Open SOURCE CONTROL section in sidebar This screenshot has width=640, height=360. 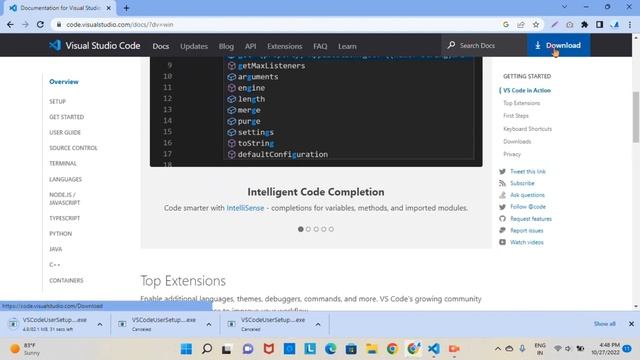coord(73,148)
